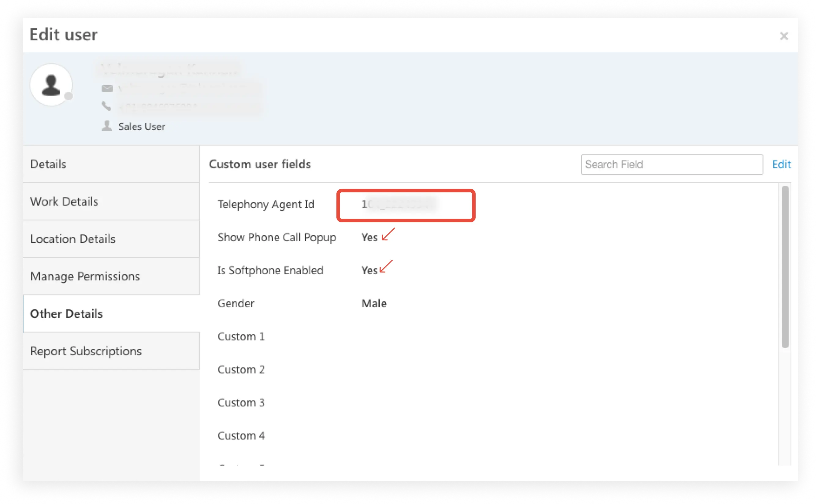Click the Edit user dialog title

click(x=64, y=35)
